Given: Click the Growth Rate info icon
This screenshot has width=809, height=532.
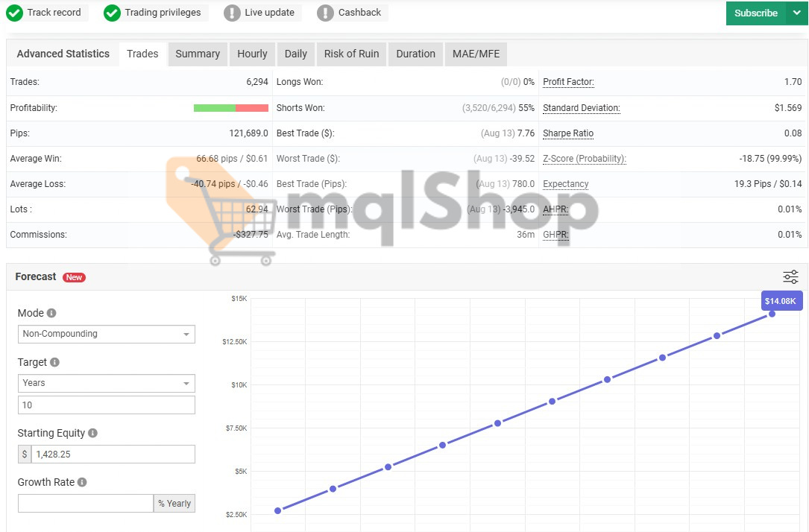Looking at the screenshot, I should click(83, 482).
